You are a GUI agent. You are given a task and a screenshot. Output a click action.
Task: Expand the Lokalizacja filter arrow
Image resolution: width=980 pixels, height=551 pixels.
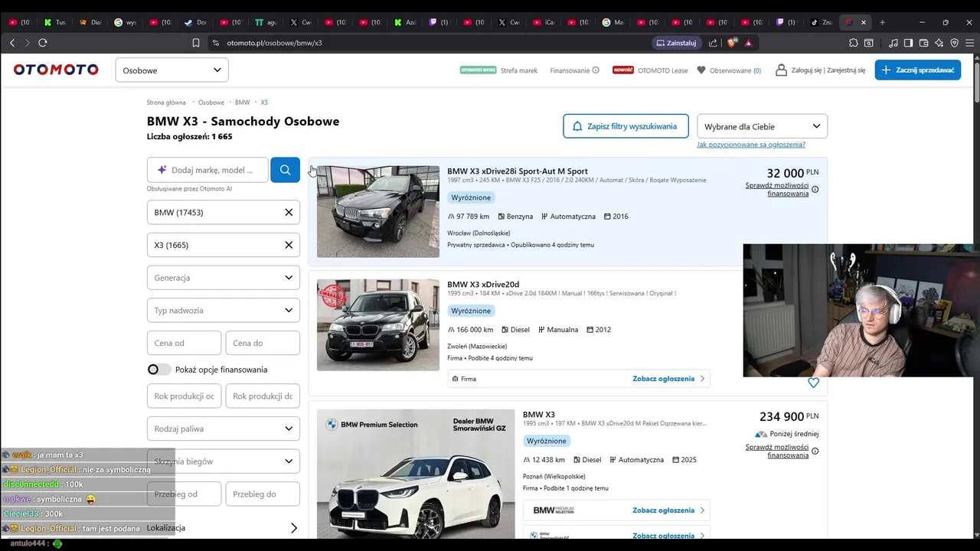pos(293,528)
